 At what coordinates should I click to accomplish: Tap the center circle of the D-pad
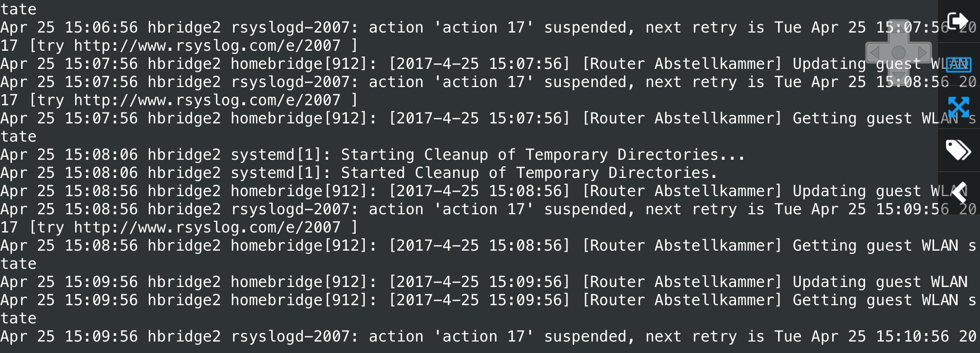(898, 52)
